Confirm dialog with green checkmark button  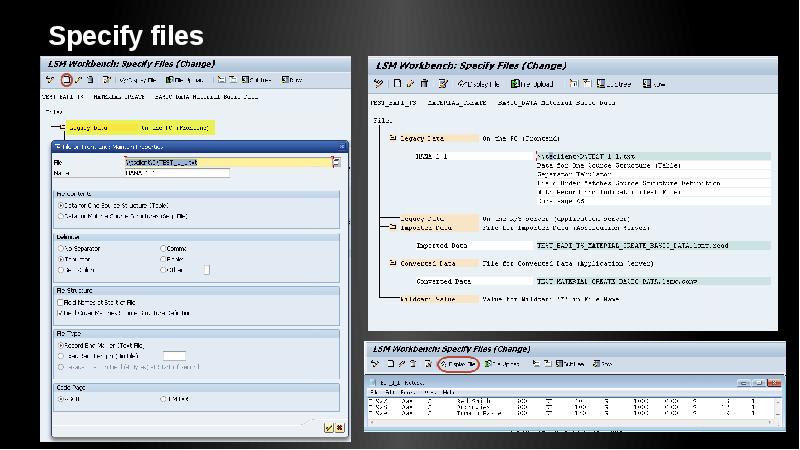[329, 428]
